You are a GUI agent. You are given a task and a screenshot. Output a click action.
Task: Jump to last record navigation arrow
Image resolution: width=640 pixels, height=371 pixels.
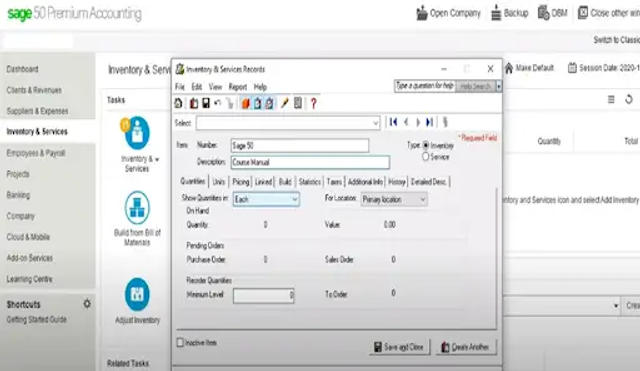click(x=429, y=122)
